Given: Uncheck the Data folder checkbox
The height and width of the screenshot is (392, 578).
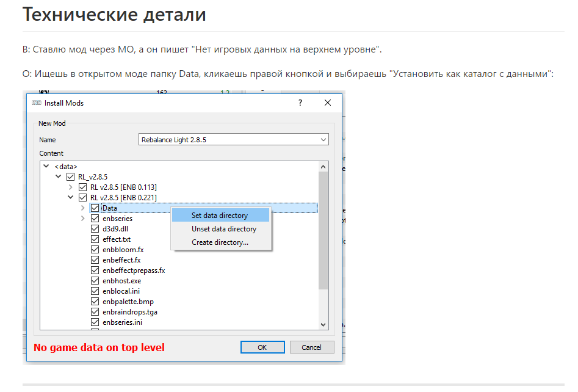Looking at the screenshot, I should [95, 208].
